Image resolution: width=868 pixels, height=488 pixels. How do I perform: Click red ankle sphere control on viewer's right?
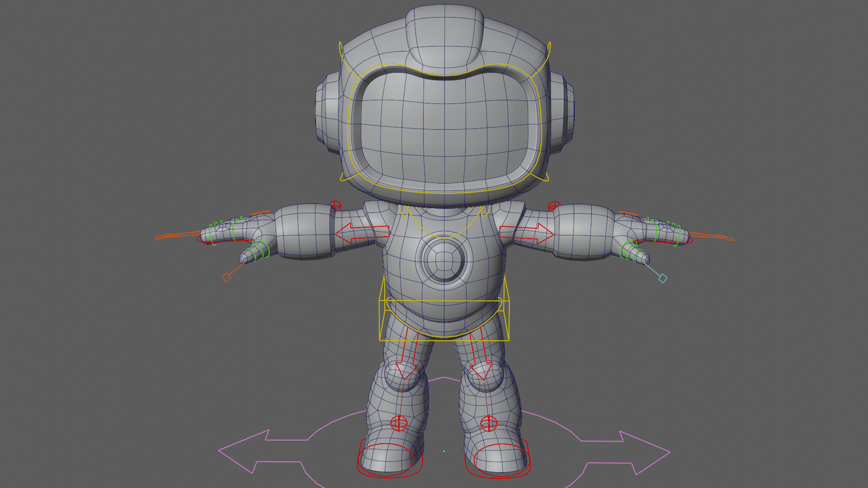pos(489,424)
